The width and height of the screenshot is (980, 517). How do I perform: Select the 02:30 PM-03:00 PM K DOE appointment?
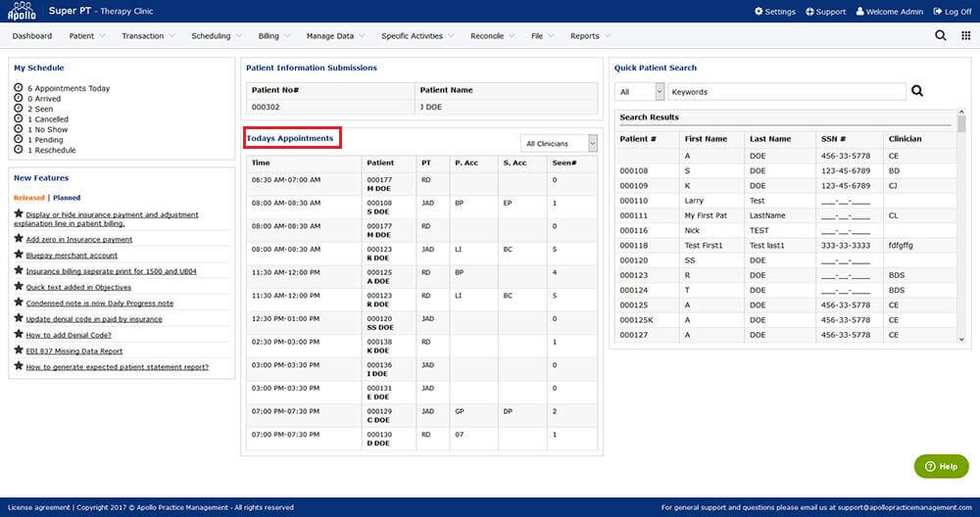[x=421, y=346]
